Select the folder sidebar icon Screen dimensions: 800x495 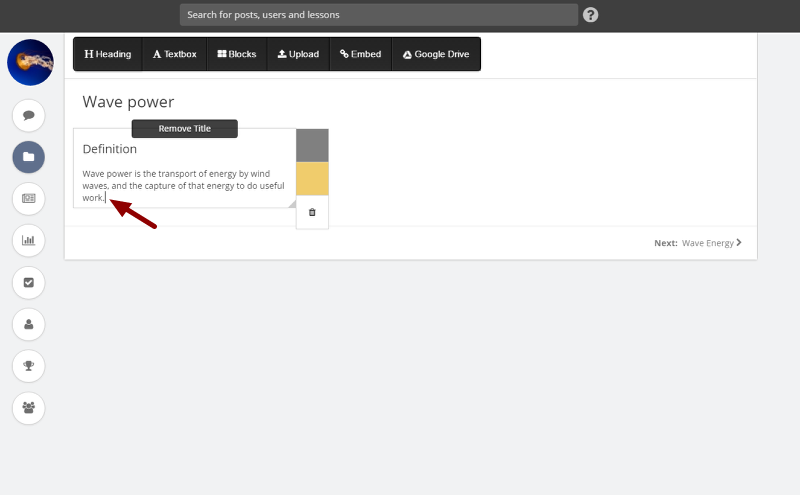coord(29,157)
